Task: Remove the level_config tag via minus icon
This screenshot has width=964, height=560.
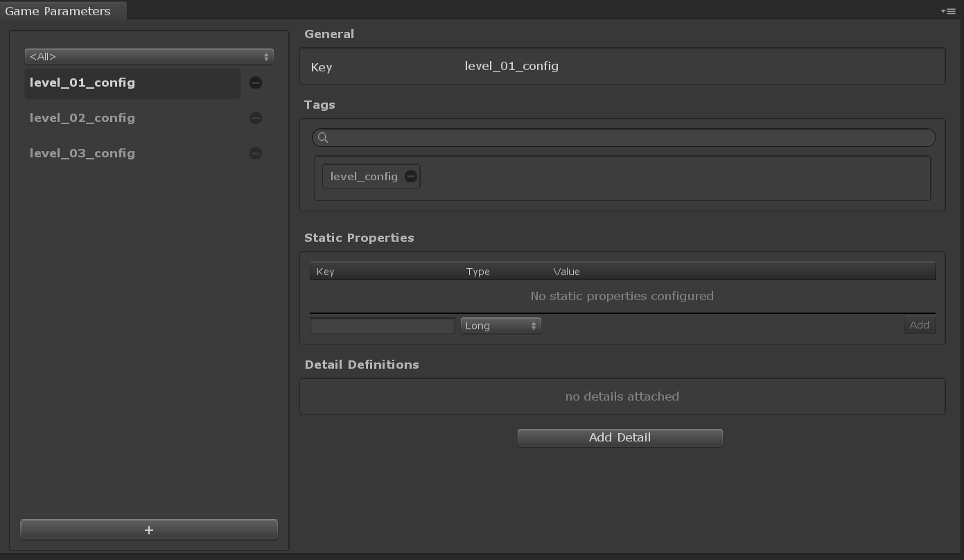Action: pos(411,176)
